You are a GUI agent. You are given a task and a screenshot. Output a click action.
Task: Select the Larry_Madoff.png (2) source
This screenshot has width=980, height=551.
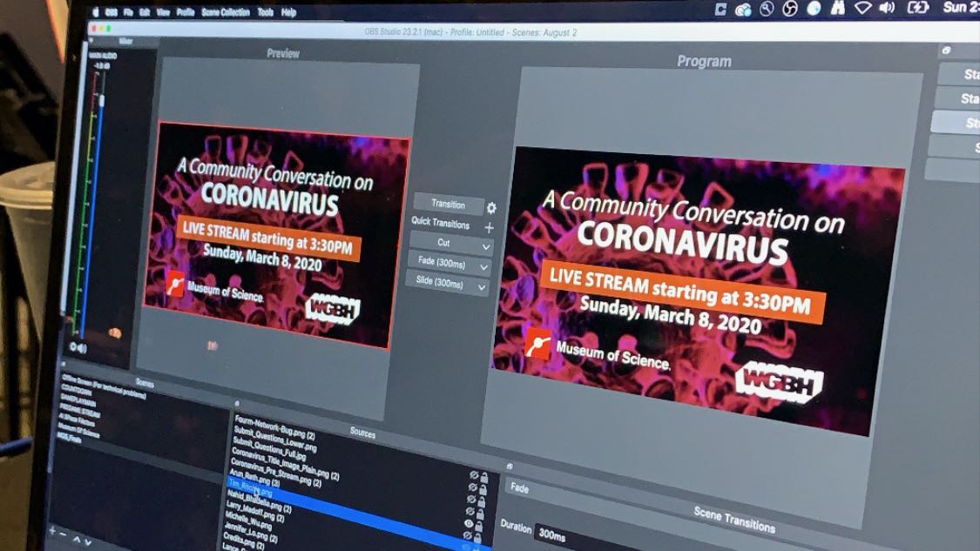[x=255, y=510]
